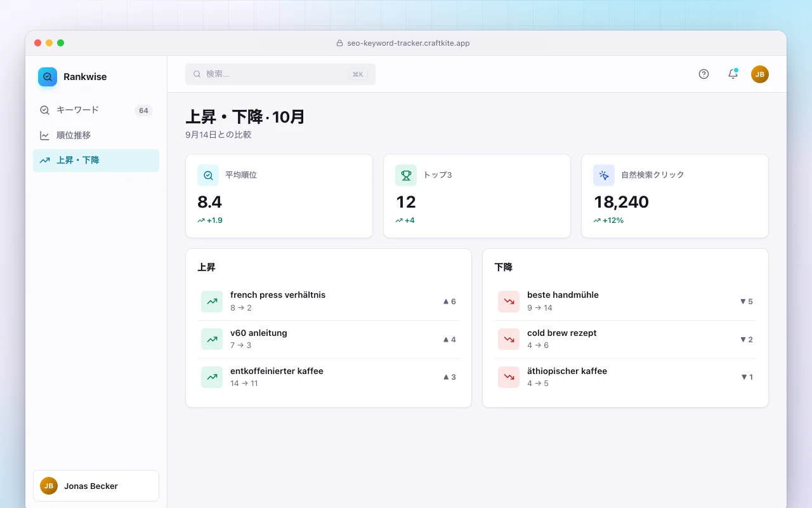Screen dimensions: 812x508
Task: Click the ▼ 5 rank change
Action: tap(747, 302)
